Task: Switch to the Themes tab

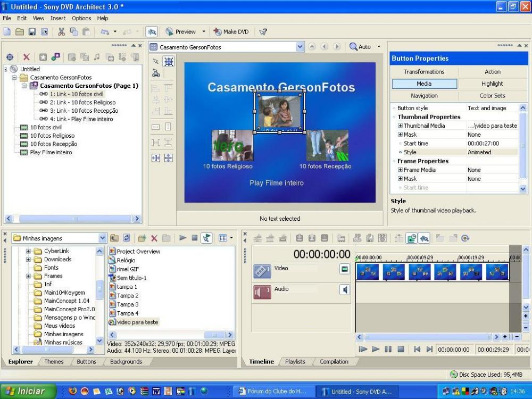Action: 54,362
